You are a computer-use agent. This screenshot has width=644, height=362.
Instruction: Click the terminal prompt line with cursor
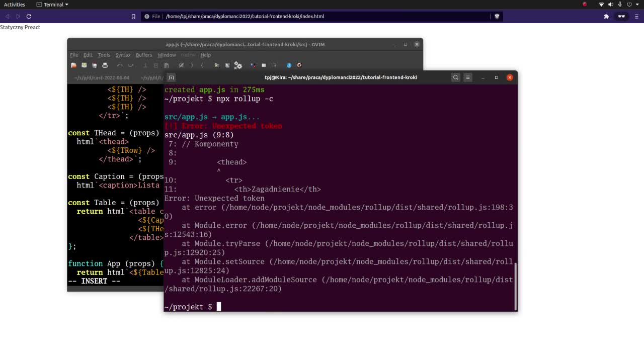193,307
